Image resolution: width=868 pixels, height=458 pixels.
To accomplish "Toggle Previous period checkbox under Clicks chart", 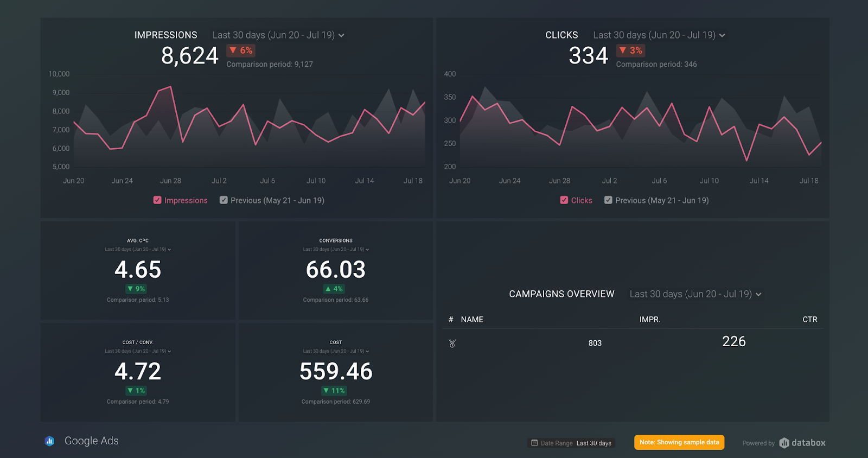I will 608,200.
